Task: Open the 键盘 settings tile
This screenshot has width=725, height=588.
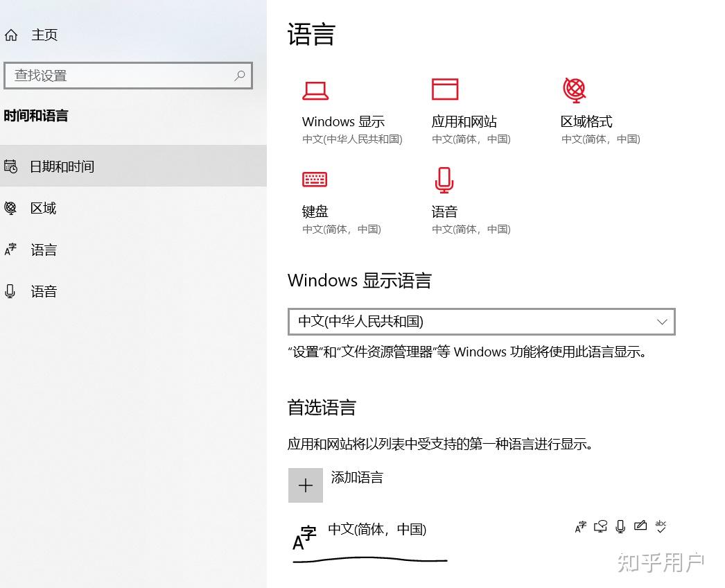Action: pyautogui.click(x=341, y=202)
